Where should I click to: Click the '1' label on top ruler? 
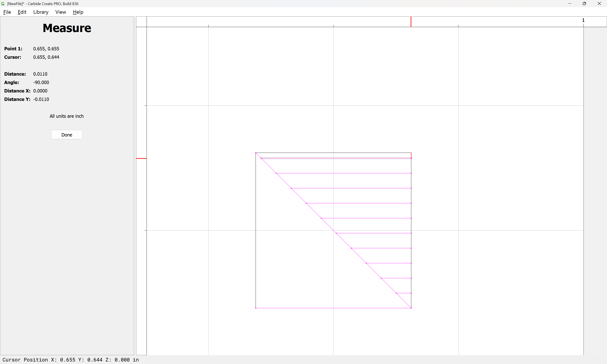click(583, 20)
